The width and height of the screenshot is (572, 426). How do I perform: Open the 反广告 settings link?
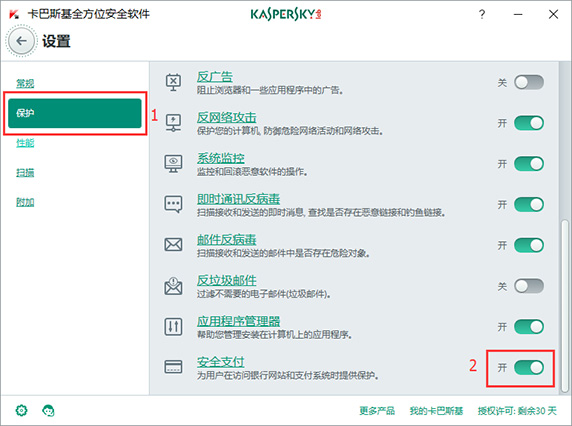[x=214, y=77]
